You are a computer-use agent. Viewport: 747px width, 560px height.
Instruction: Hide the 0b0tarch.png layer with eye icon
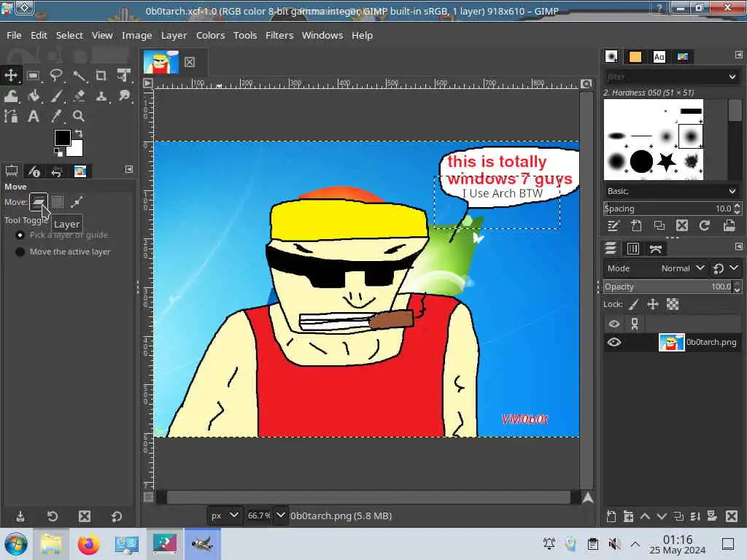tap(614, 342)
